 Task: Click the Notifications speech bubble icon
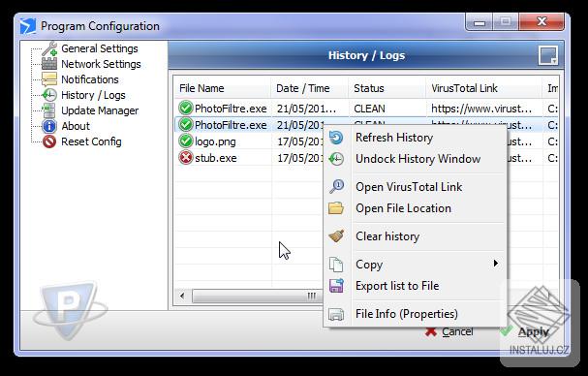pyautogui.click(x=49, y=79)
